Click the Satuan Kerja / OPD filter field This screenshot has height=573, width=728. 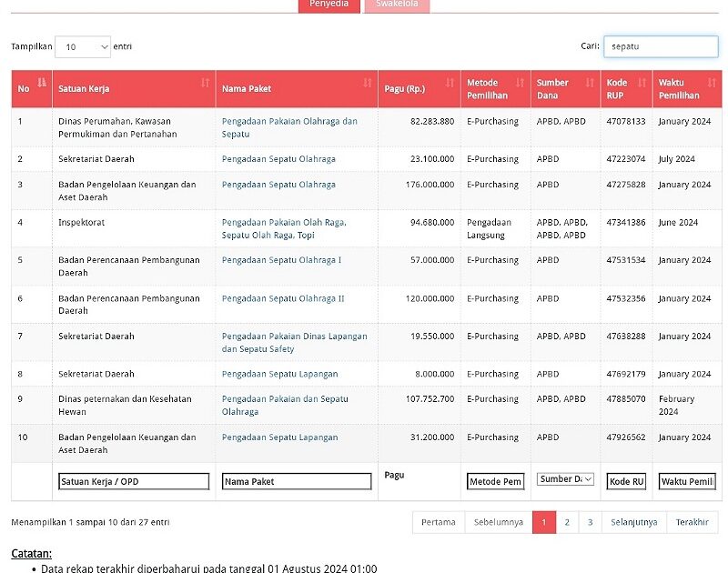(134, 482)
